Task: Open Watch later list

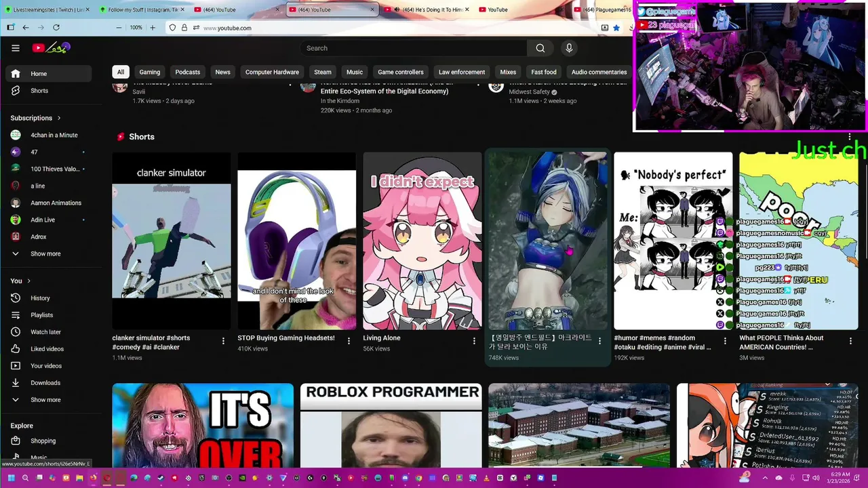Action: tap(48, 332)
